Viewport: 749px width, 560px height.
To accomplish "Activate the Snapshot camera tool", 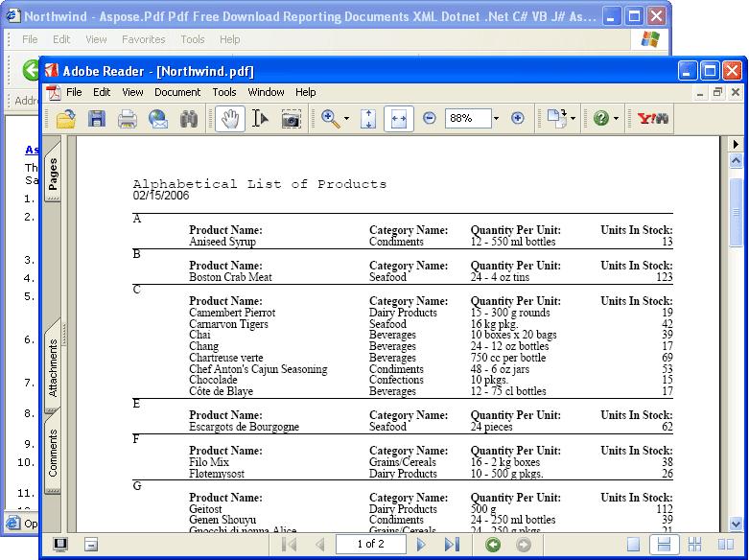I will [x=291, y=119].
